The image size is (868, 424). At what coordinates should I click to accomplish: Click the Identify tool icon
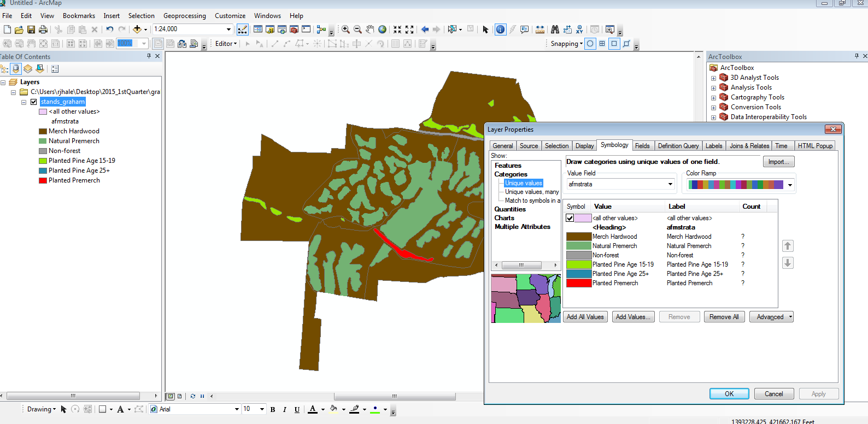coord(500,30)
